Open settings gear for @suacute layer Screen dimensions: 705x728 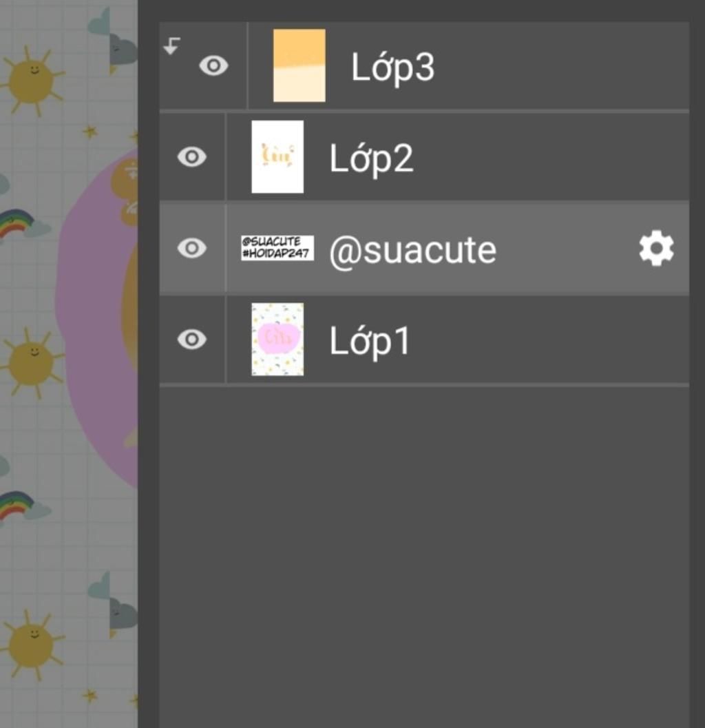coord(656,249)
